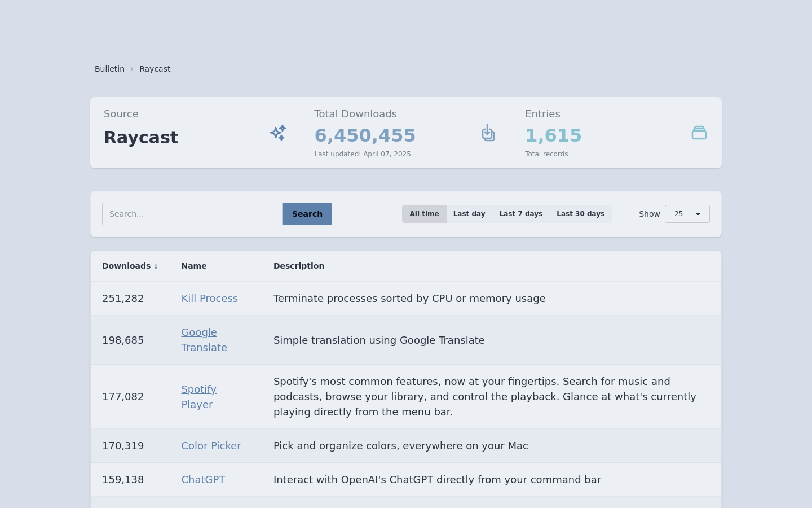Click the Raycast source heading
The image size is (812, 508).
[x=141, y=137]
